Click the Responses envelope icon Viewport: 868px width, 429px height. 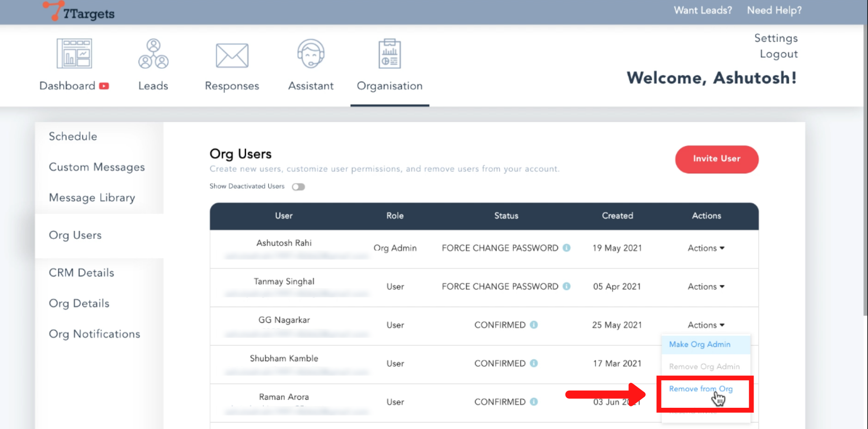pos(232,55)
